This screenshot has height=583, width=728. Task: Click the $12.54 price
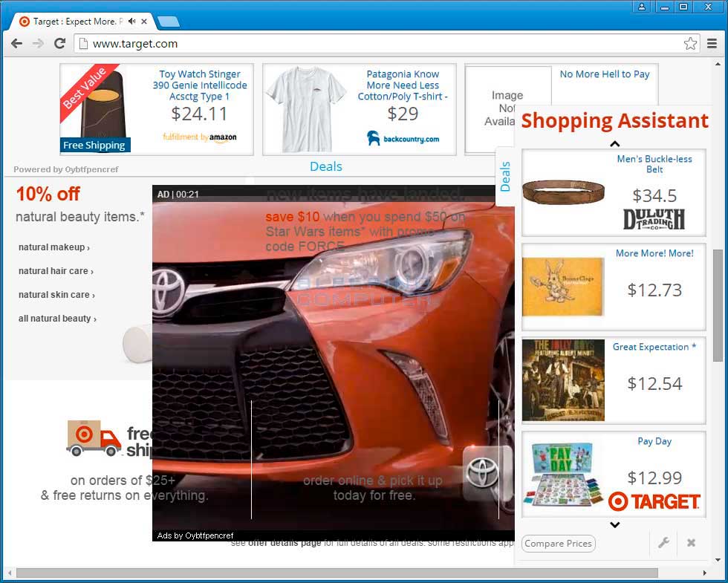tap(654, 384)
